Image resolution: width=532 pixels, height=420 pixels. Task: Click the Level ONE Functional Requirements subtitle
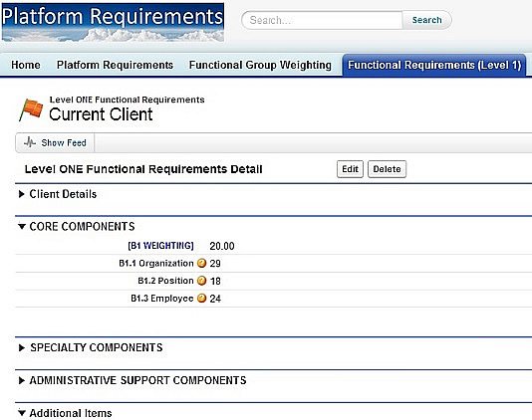[127, 100]
